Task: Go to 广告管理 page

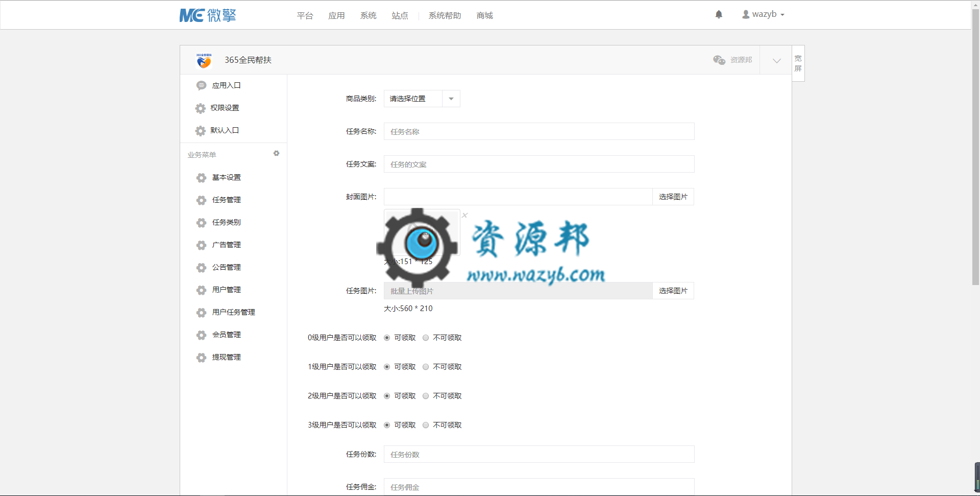Action: (x=226, y=245)
